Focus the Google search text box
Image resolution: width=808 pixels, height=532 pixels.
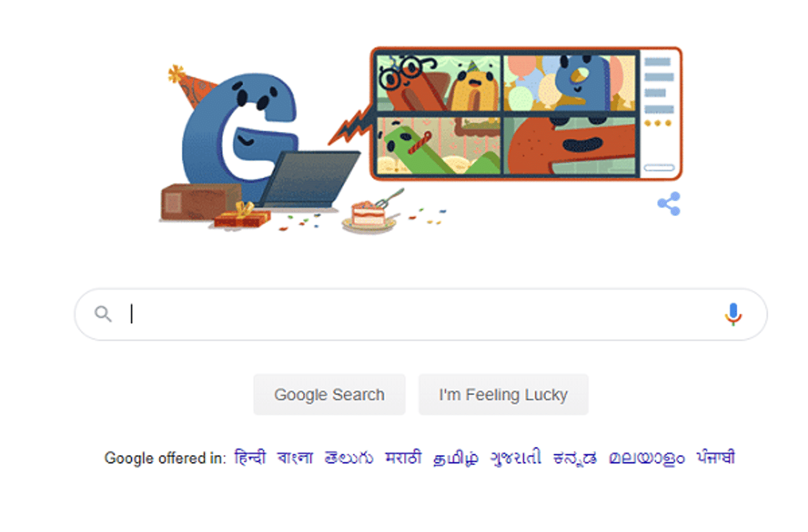[421, 314]
